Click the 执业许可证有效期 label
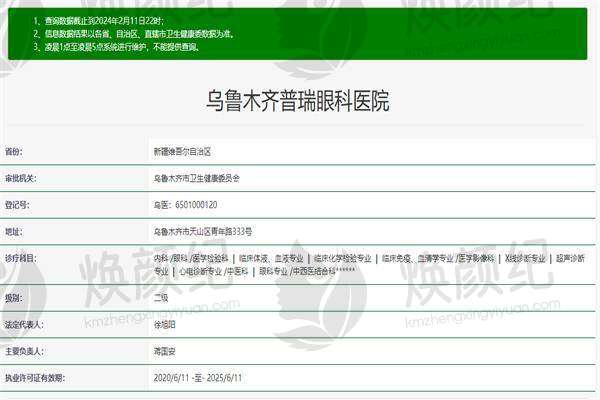 [35, 378]
